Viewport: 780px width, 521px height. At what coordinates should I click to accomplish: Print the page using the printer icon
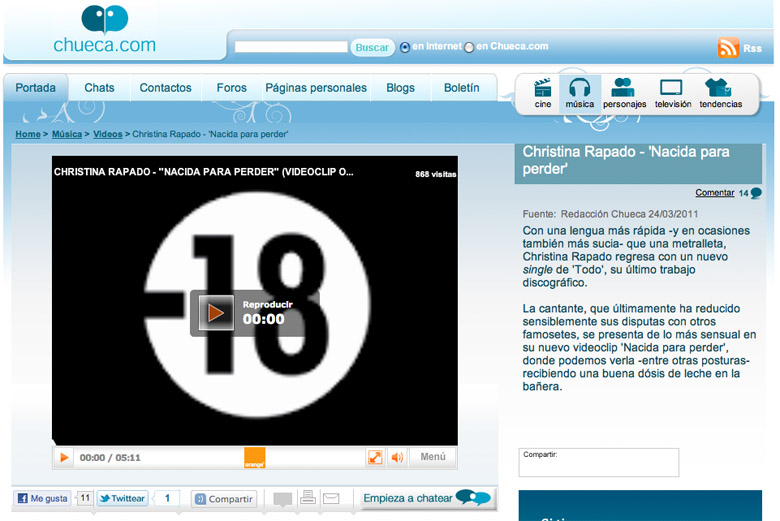tap(307, 497)
